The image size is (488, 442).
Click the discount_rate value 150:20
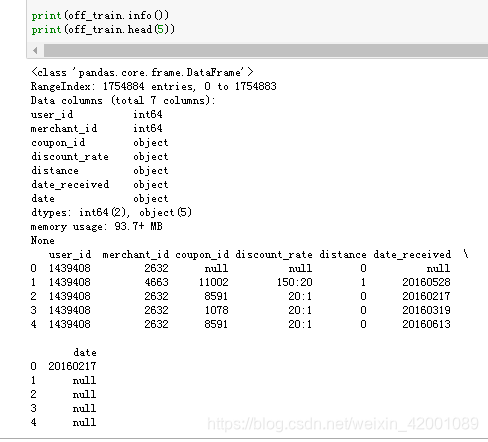click(295, 282)
